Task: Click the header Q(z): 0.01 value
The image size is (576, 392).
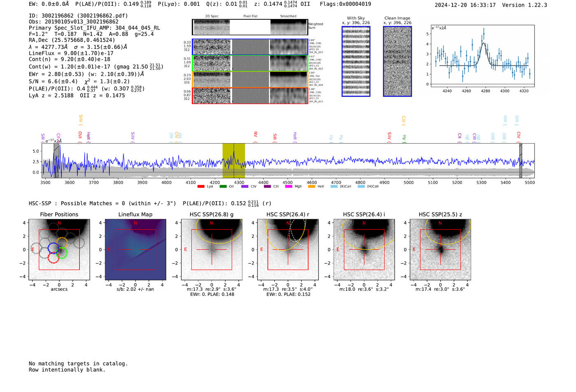Action: [x=227, y=4]
